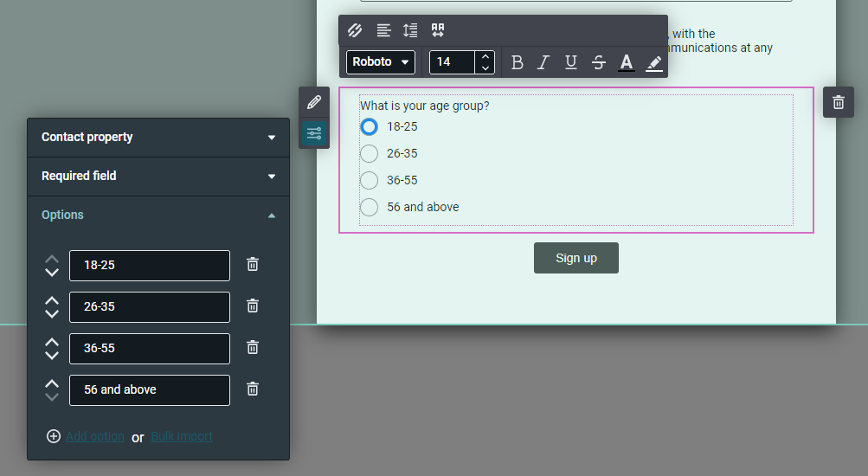This screenshot has height=476, width=868.
Task: Move the 26-35 option down
Action: coord(51,314)
